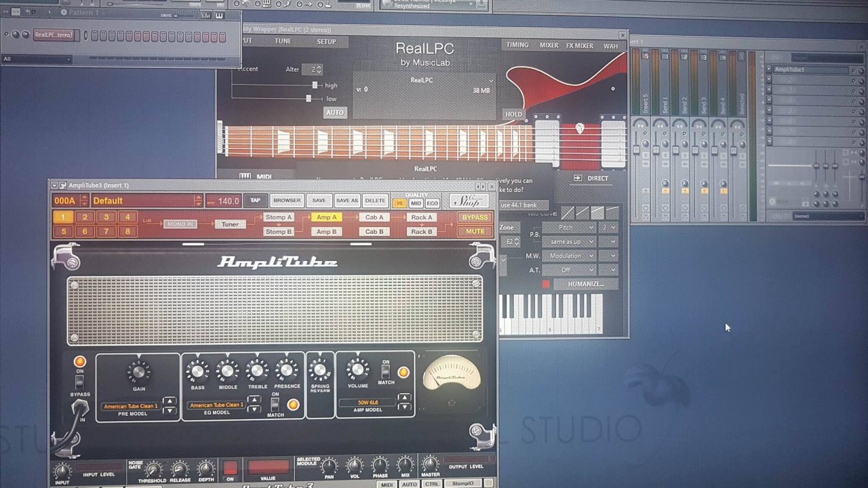This screenshot has width=868, height=488.
Task: Adjust the amp Volume knob
Action: (x=357, y=370)
